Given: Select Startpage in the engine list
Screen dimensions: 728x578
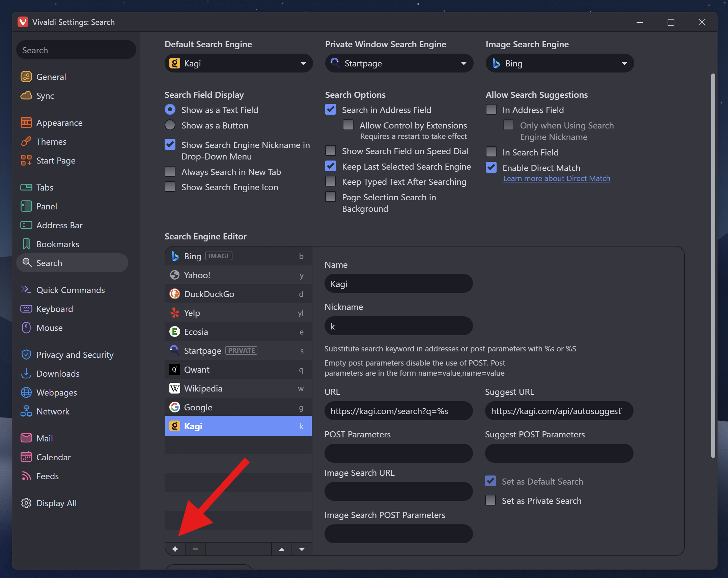Looking at the screenshot, I should [x=239, y=350].
